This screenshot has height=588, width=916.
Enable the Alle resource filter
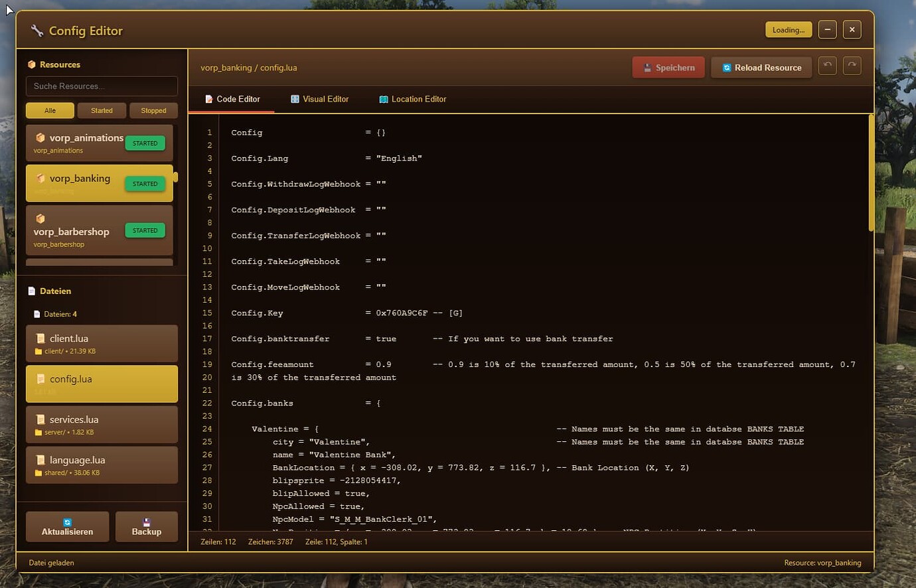coord(50,110)
